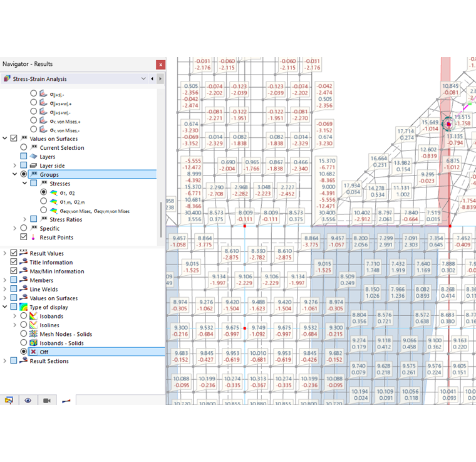
Task: Close the Navigator - Results panel
Action: (x=160, y=65)
